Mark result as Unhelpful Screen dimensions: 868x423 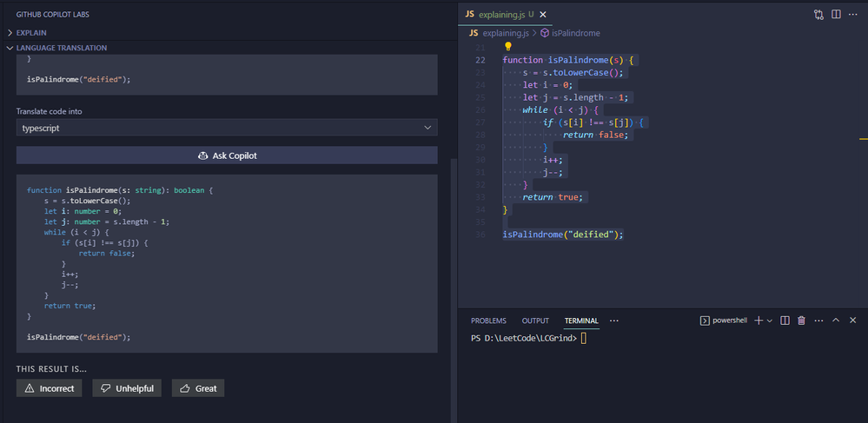pos(127,388)
